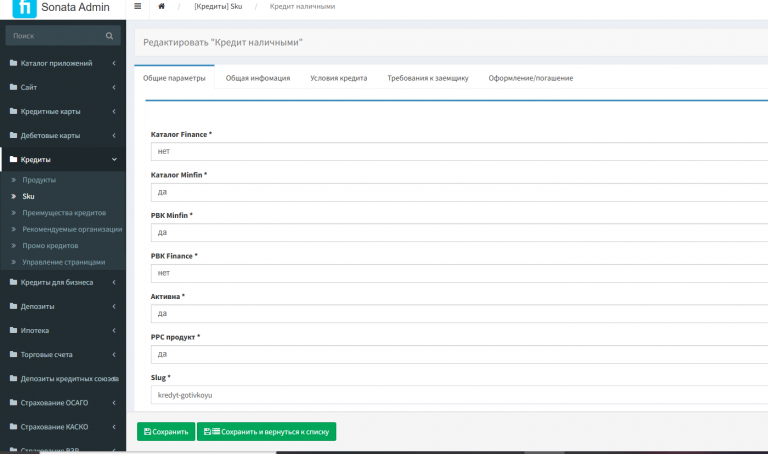Switch to the Условия кредита tab
This screenshot has width=768, height=454.
point(338,78)
